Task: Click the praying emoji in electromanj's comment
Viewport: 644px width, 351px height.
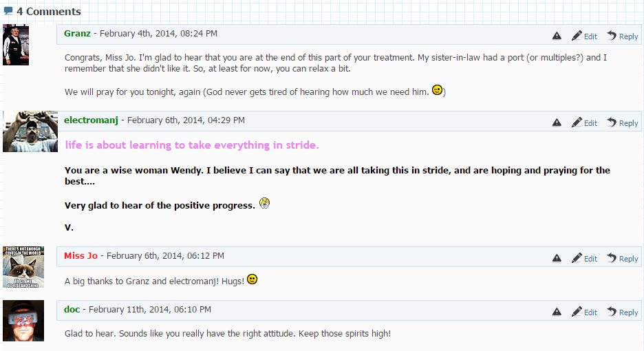Action: 264,203
